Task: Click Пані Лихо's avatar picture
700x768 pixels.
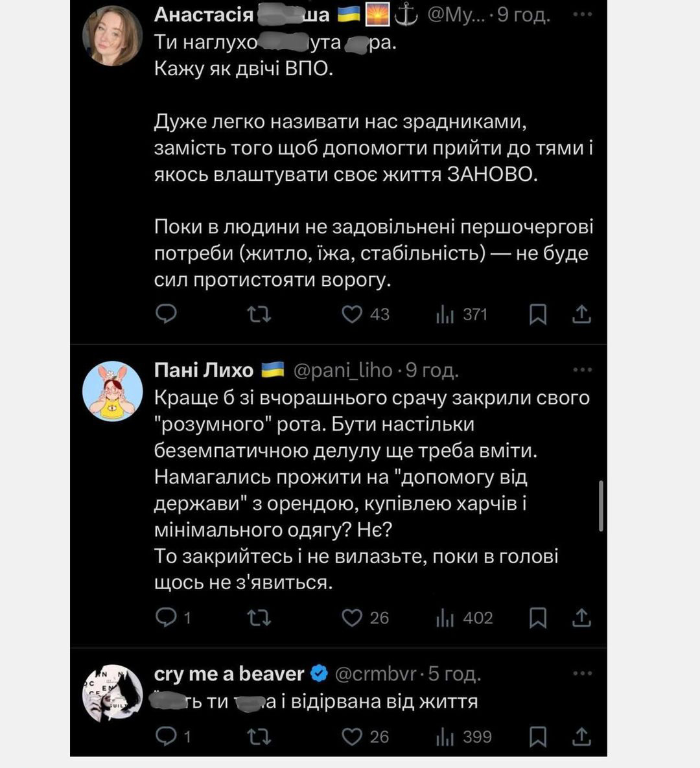Action: 112,391
